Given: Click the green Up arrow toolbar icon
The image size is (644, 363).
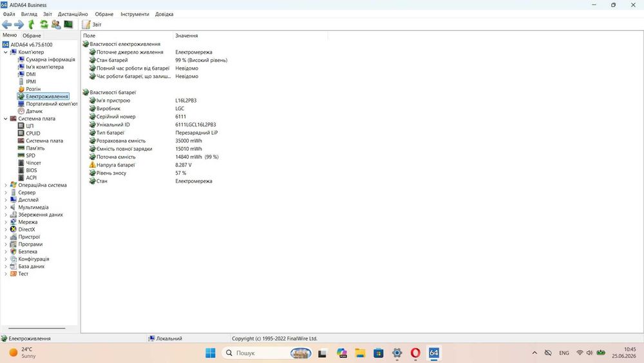Looking at the screenshot, I should (x=31, y=25).
